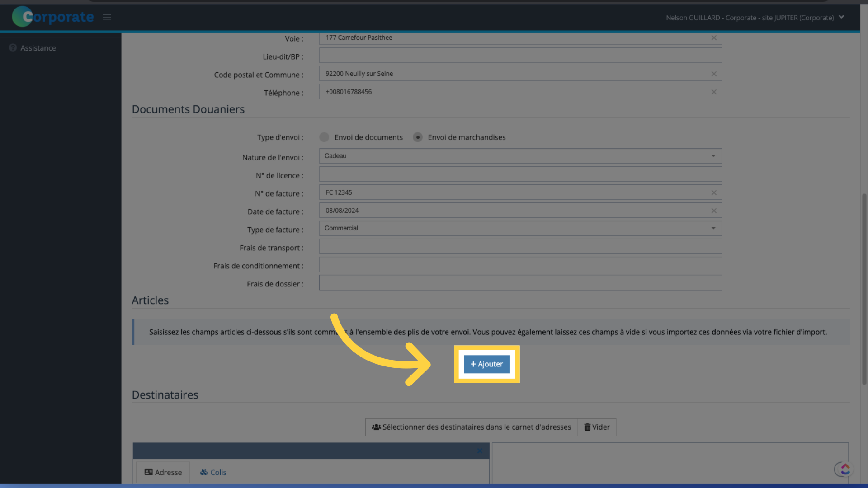Click the Colis tab icon

coord(204,472)
